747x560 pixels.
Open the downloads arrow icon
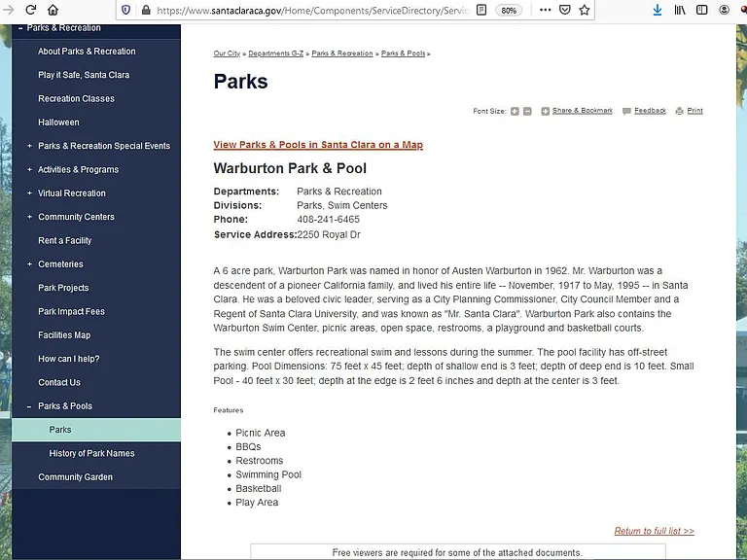tap(658, 10)
